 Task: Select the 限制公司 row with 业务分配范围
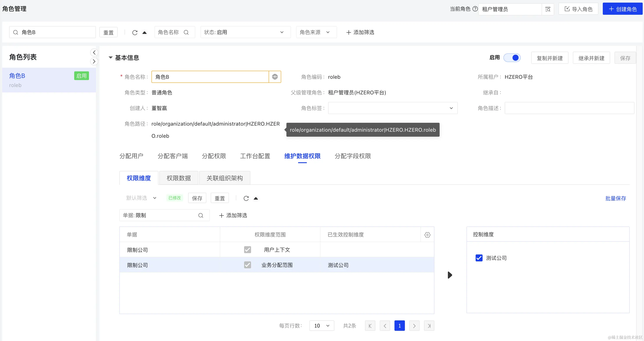pyautogui.click(x=277, y=265)
